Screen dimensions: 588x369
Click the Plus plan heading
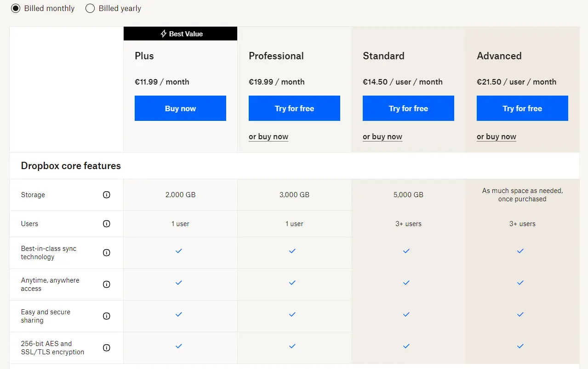[x=144, y=56]
